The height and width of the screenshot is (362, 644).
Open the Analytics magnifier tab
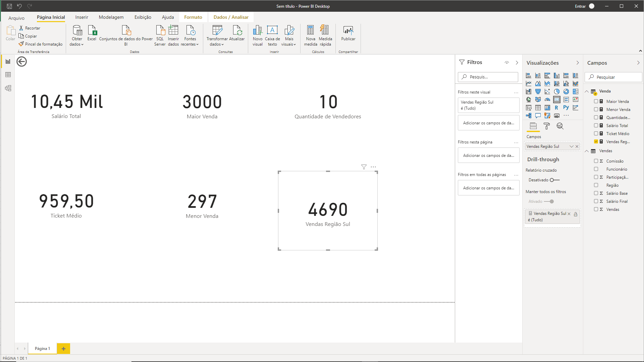pos(560,126)
